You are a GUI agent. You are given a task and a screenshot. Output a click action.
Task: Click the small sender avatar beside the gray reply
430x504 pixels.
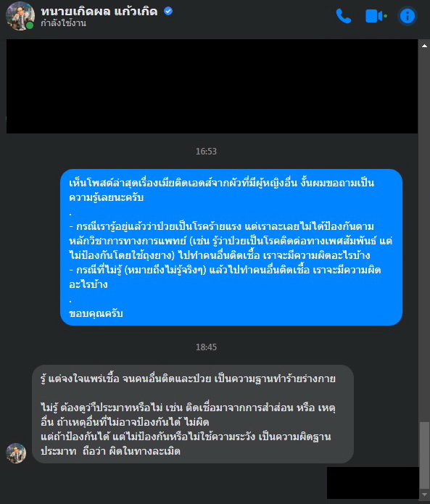point(16,453)
